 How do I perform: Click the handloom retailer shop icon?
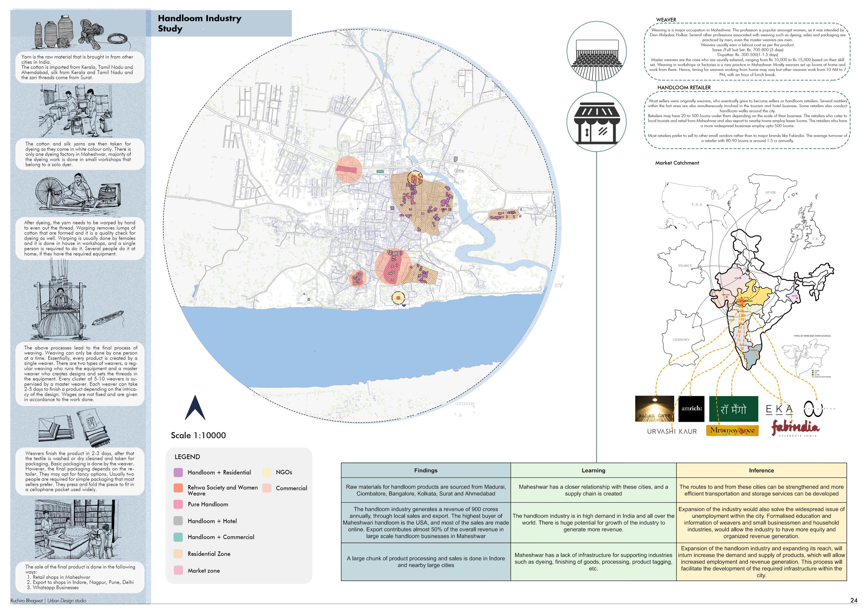[596, 121]
